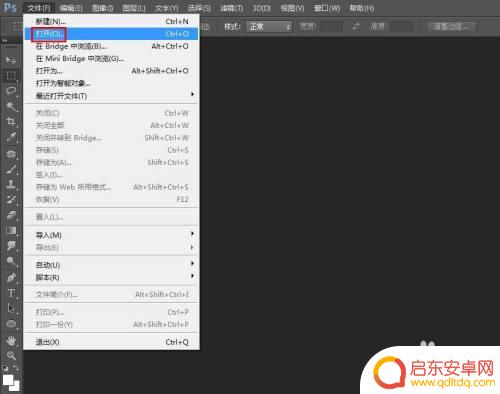The image size is (500, 394).
Task: Swap width and height values icon
Action: [356, 27]
